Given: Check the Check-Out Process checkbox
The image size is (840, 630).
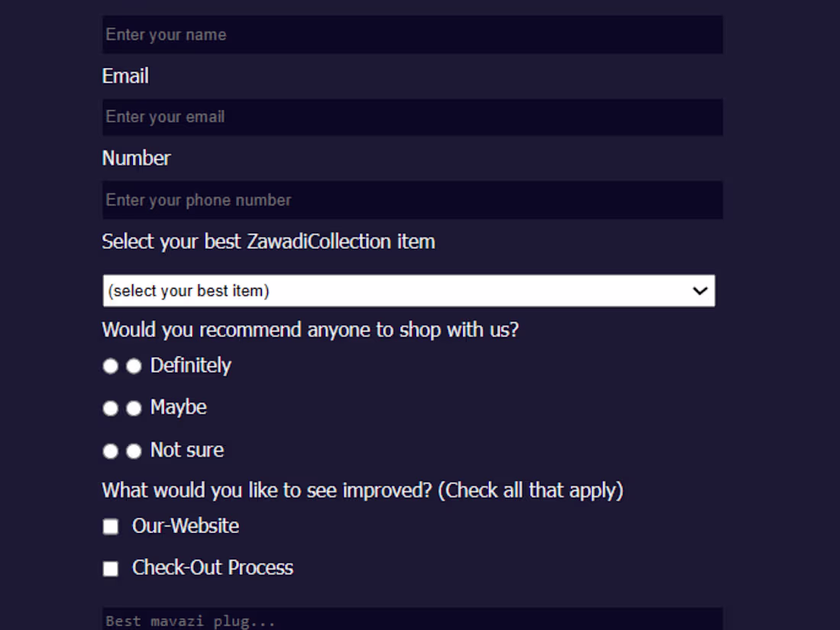Looking at the screenshot, I should (110, 568).
